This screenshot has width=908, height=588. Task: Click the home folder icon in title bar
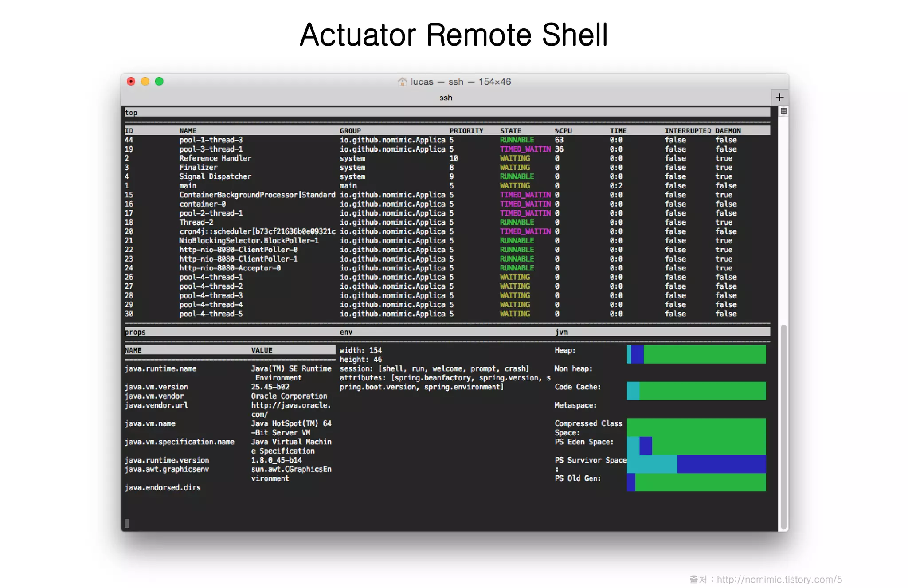[x=402, y=82]
